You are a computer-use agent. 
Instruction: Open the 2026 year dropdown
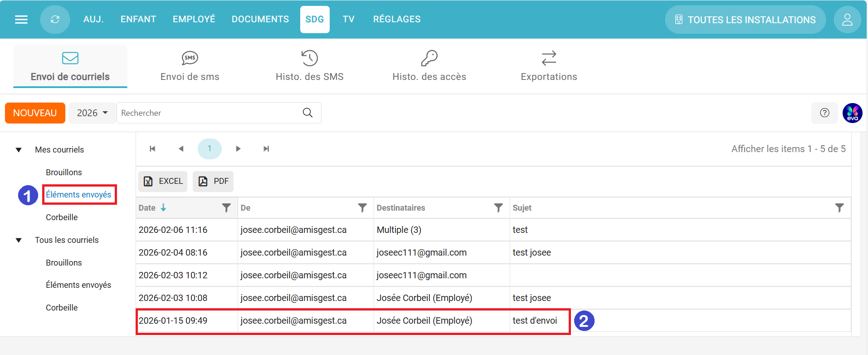pyautogui.click(x=92, y=113)
